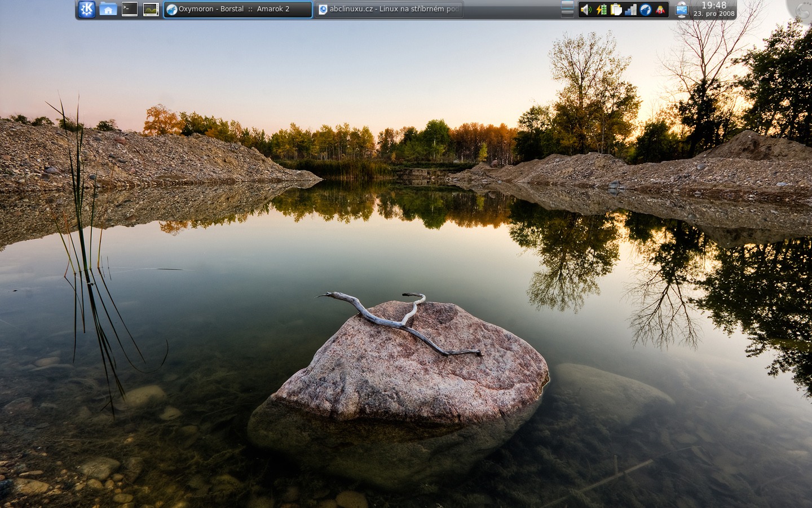Open the device notifier USB icon

[682, 10]
